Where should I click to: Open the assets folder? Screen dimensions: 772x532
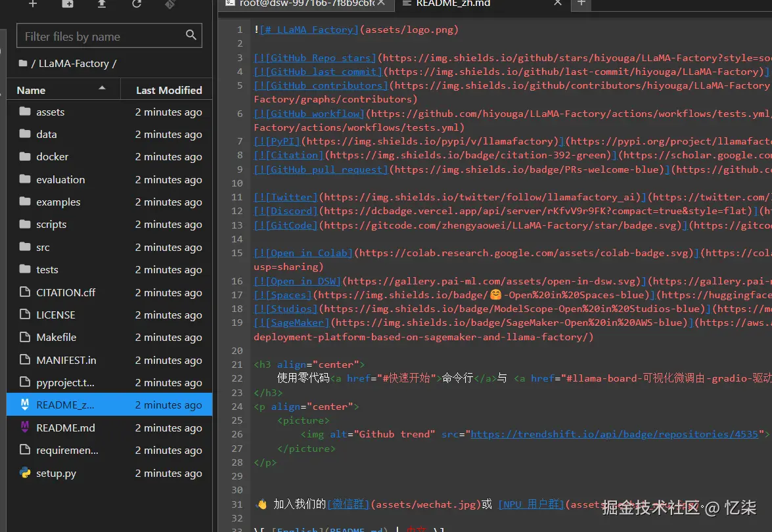50,112
